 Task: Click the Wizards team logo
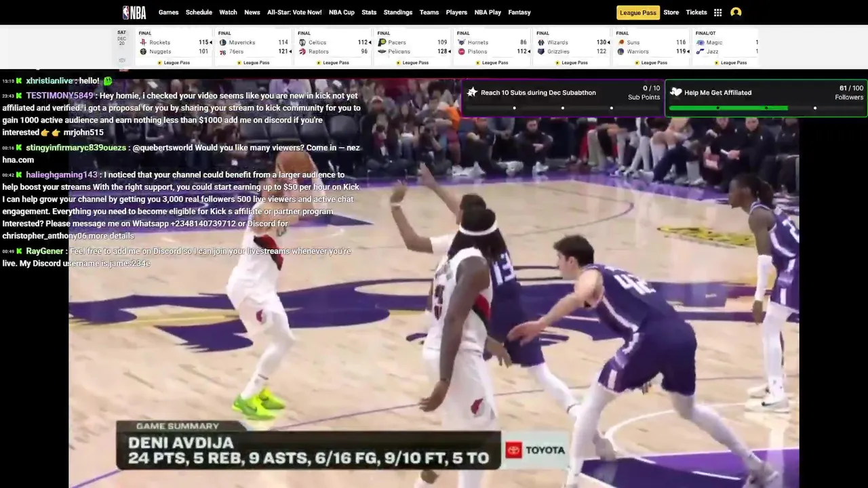[540, 42]
